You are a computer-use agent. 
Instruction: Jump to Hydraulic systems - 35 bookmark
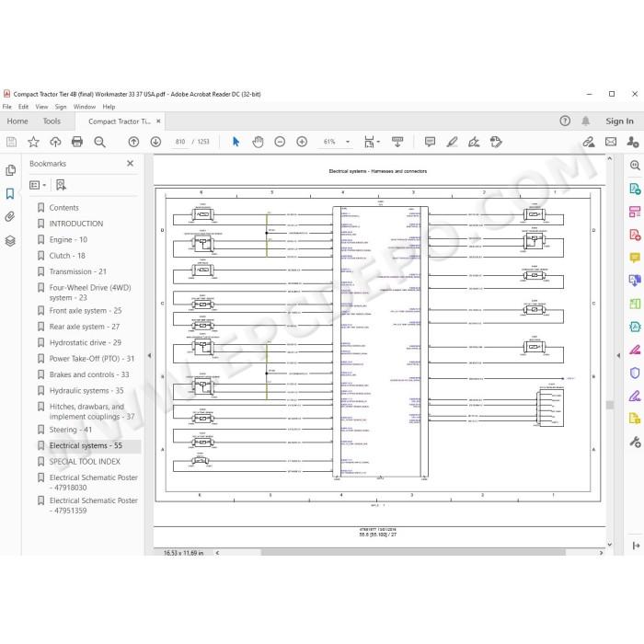[x=86, y=391]
